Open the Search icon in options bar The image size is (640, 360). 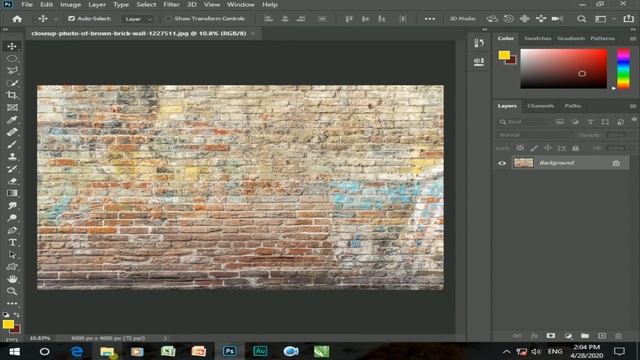pyautogui.click(x=582, y=19)
